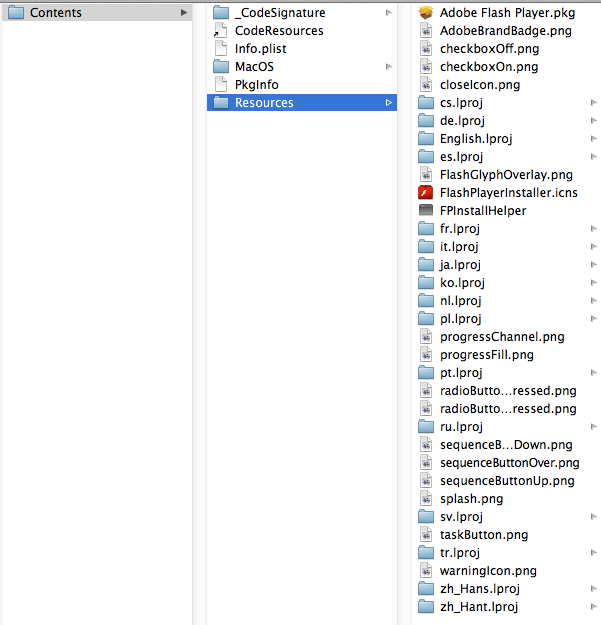Image resolution: width=601 pixels, height=625 pixels.
Task: Click the FPInstallHelper executable icon
Action: (426, 210)
